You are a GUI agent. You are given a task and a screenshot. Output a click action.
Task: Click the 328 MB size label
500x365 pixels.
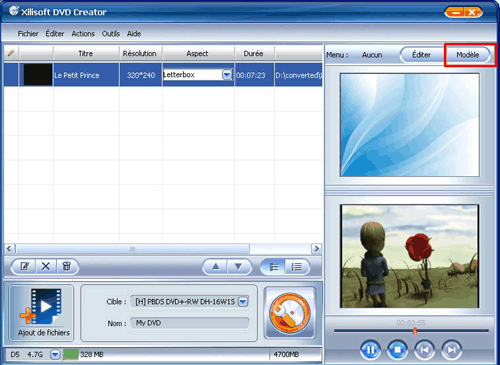(x=92, y=354)
